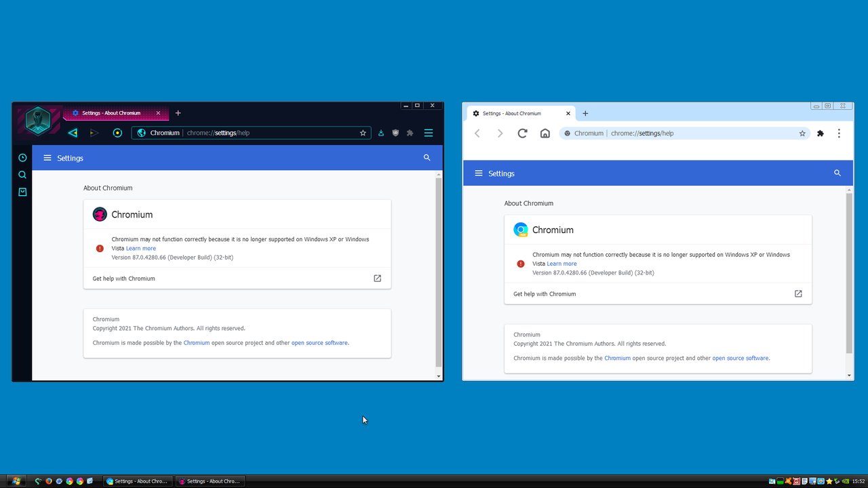Click the site info globe in dark window's address bar
The height and width of the screenshot is (488, 868).
(141, 133)
